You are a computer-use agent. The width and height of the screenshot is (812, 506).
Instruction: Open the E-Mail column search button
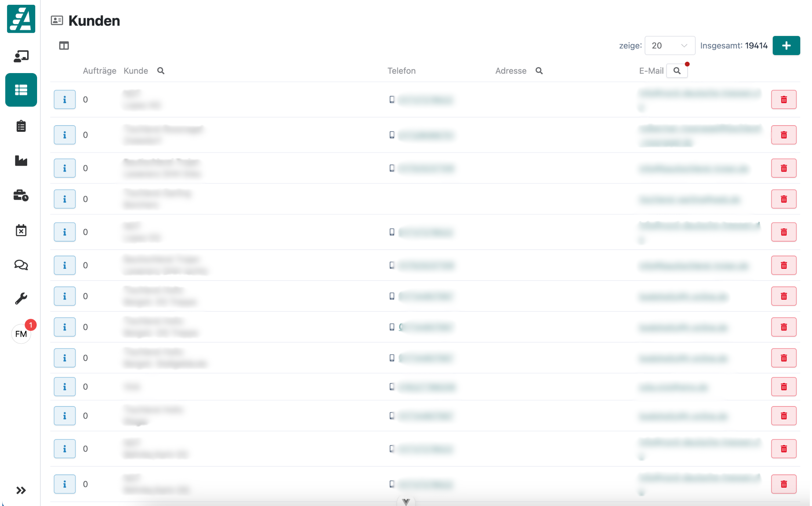[x=677, y=71]
